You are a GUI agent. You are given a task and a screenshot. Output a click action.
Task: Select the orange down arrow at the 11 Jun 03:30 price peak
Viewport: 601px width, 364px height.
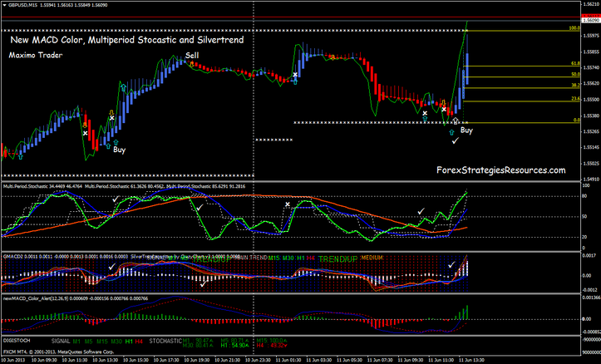coord(333,57)
